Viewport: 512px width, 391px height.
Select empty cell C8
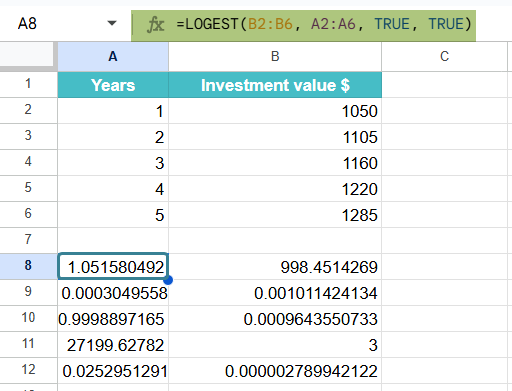pyautogui.click(x=444, y=267)
